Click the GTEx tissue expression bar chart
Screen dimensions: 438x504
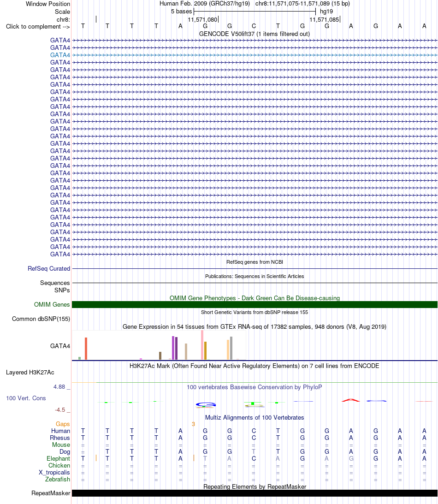tap(159, 345)
